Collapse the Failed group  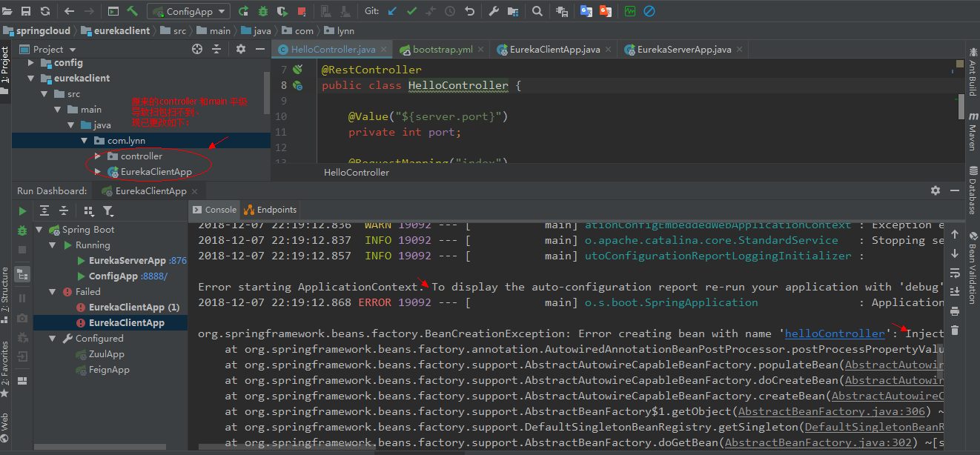pos(54,292)
